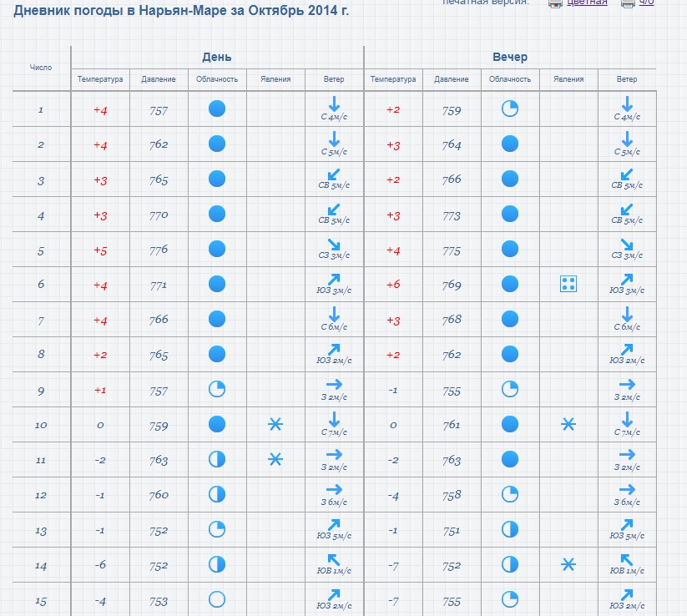Open the color print version link
687x616 pixels.
[587, 3]
